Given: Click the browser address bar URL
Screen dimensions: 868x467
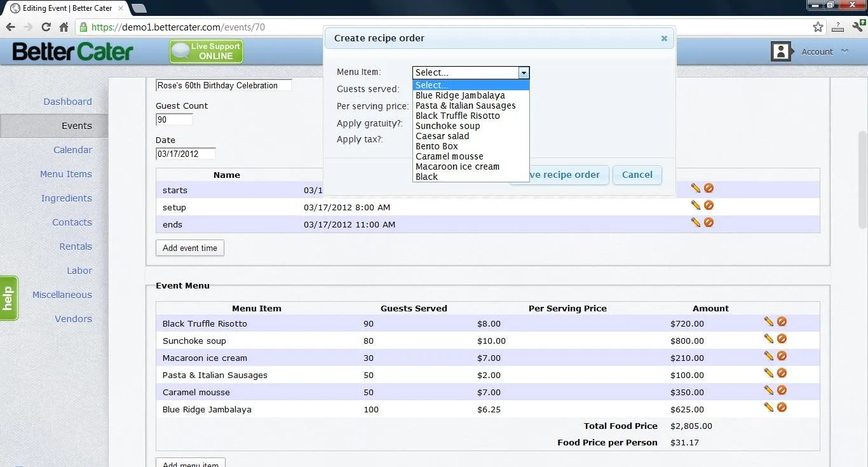Looking at the screenshot, I should point(178,27).
